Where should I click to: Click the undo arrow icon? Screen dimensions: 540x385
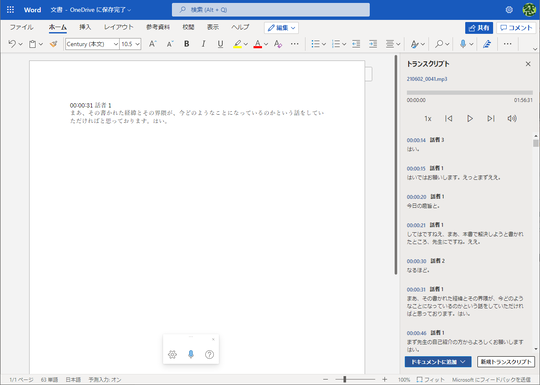[12, 44]
